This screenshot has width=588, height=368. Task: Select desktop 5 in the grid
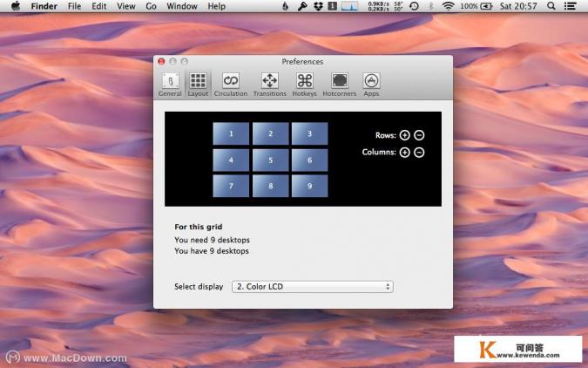coord(270,160)
